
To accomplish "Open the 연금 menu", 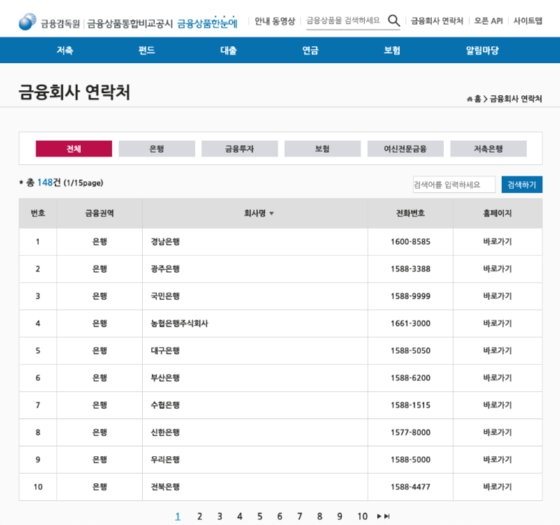I will (x=310, y=50).
